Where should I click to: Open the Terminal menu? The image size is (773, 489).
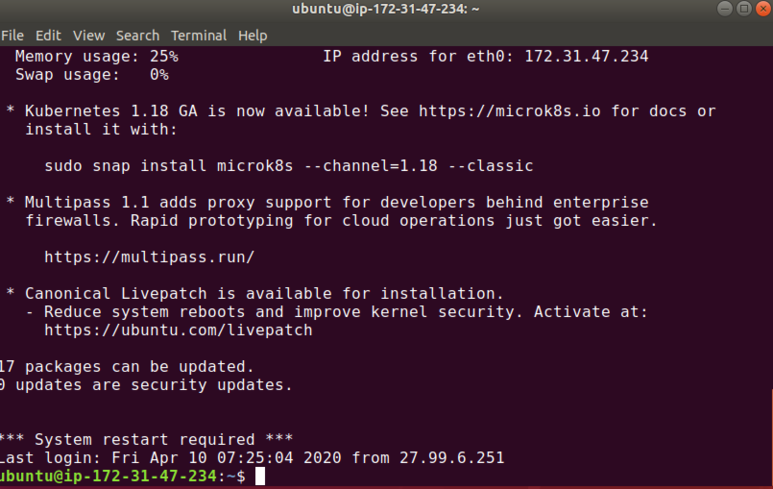click(198, 35)
